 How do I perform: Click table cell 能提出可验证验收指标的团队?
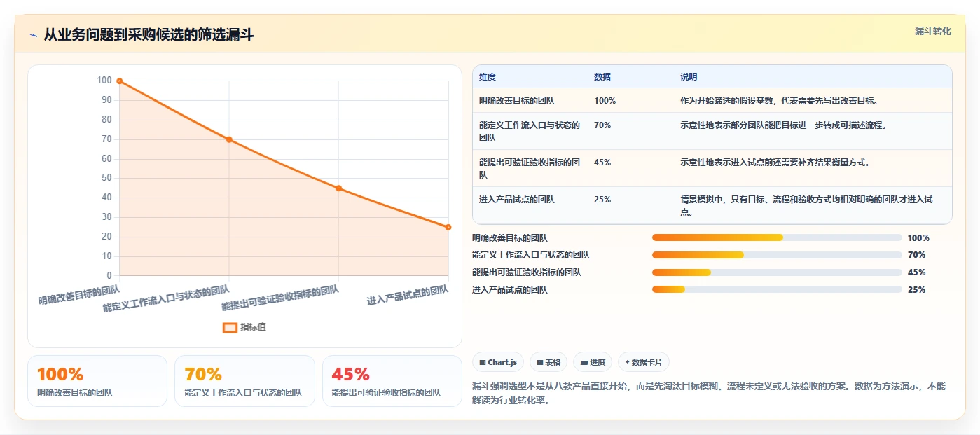pos(530,168)
